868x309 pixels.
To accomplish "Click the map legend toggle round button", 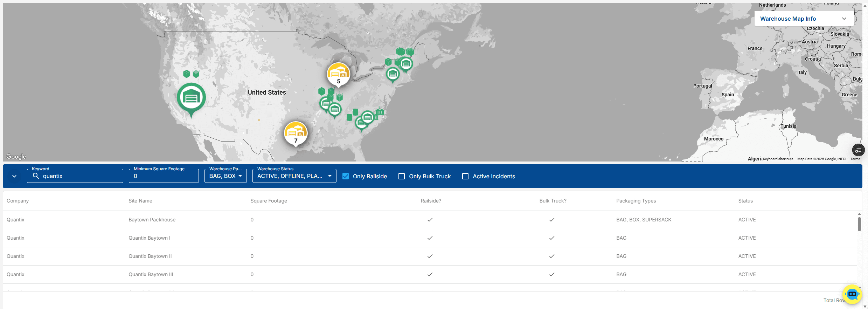I will 858,150.
